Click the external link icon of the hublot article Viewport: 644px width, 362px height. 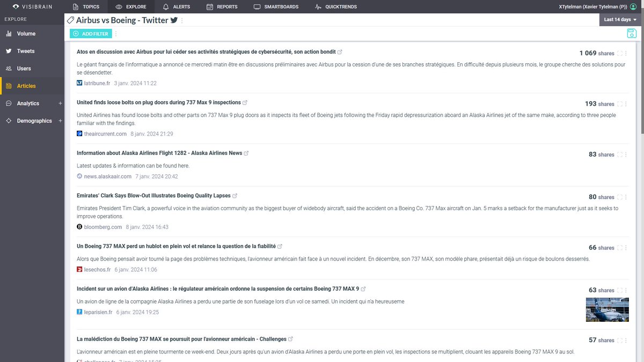click(280, 247)
